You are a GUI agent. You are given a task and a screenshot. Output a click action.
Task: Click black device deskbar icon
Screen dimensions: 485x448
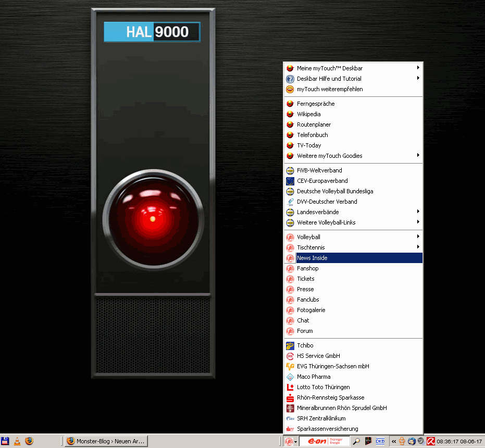point(368,441)
